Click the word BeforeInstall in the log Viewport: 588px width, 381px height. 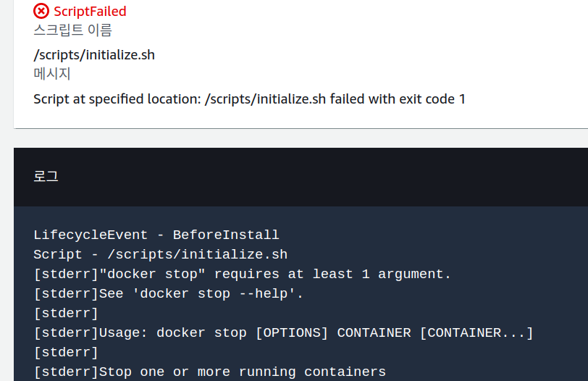tap(226, 235)
